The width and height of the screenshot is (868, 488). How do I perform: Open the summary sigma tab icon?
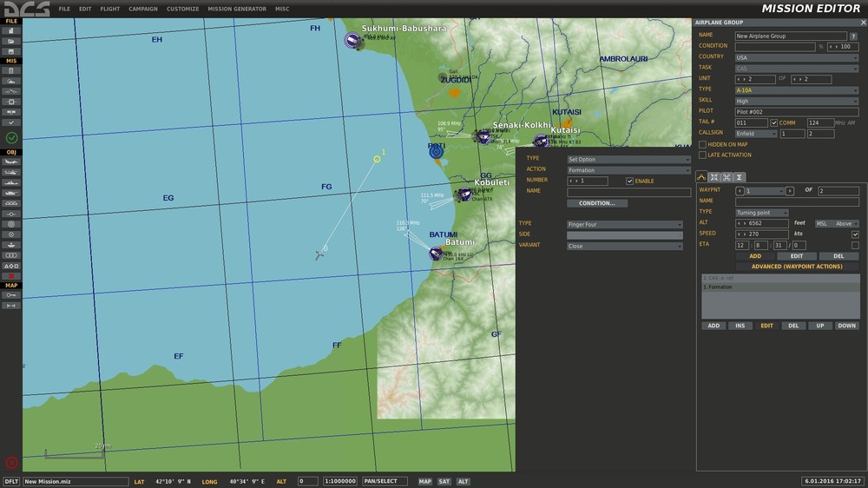coord(740,177)
